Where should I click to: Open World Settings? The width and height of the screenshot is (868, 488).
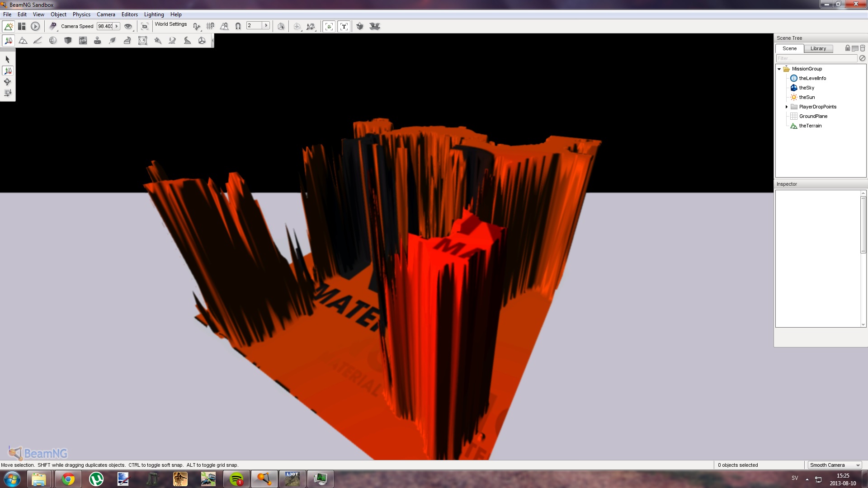tap(171, 24)
